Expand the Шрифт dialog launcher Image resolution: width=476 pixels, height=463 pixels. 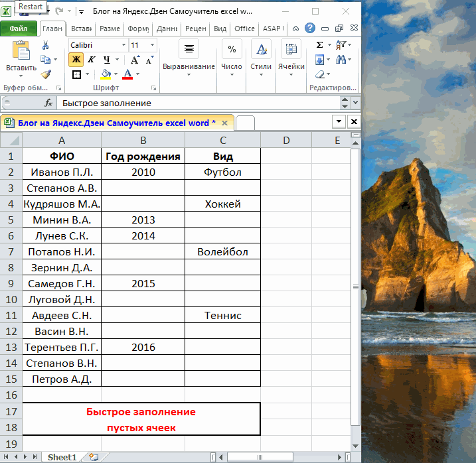154,88
